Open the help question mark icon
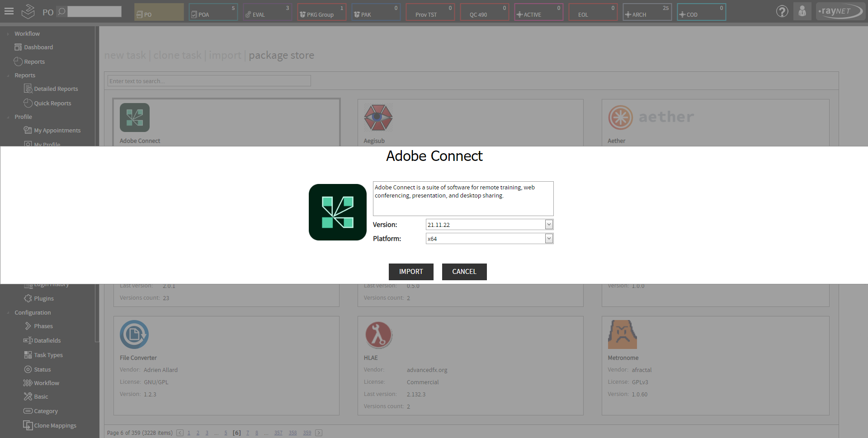868x438 pixels. [782, 11]
